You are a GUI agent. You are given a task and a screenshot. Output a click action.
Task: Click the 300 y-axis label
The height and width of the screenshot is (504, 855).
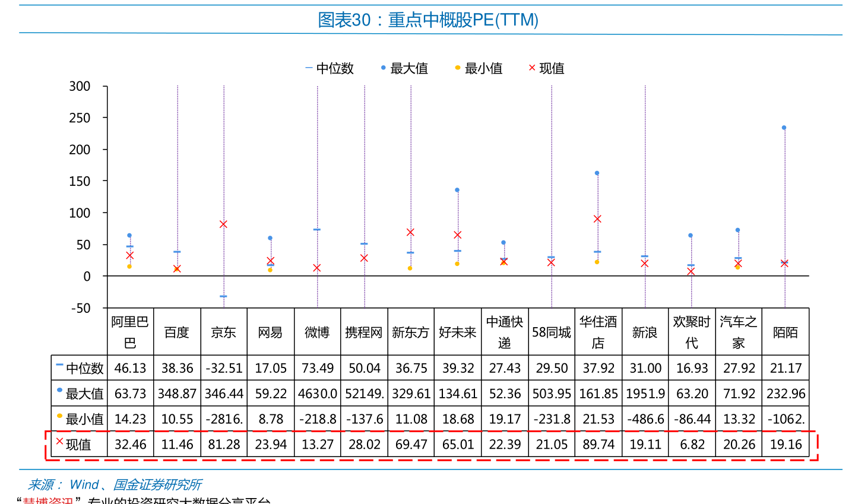tap(80, 87)
